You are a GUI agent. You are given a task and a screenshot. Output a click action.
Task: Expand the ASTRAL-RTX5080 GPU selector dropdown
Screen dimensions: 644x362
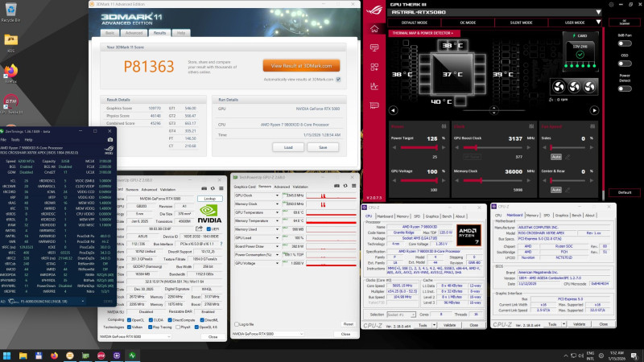click(x=598, y=12)
